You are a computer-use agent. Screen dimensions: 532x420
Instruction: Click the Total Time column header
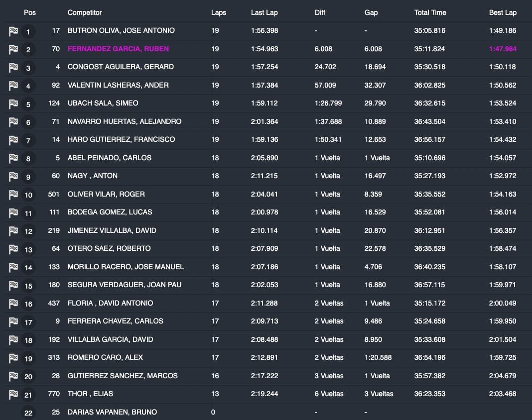pos(430,12)
